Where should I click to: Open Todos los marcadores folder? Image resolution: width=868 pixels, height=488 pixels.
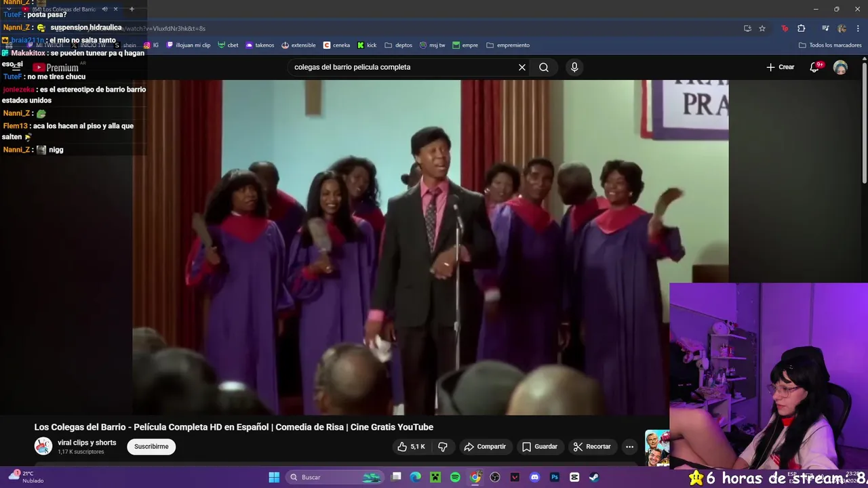[830, 45]
